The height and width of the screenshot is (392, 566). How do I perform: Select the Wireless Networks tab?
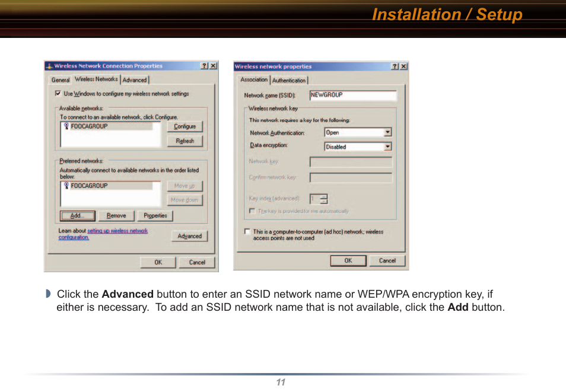point(96,79)
